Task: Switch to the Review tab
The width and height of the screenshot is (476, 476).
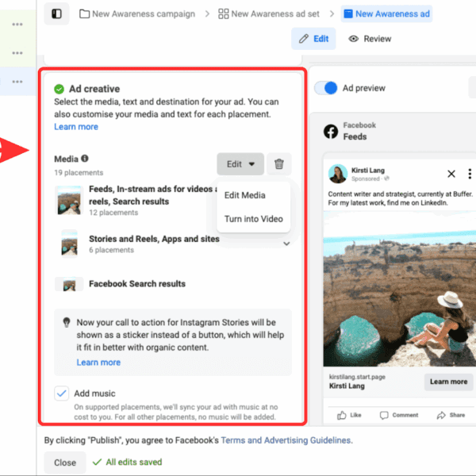Action: pos(370,39)
